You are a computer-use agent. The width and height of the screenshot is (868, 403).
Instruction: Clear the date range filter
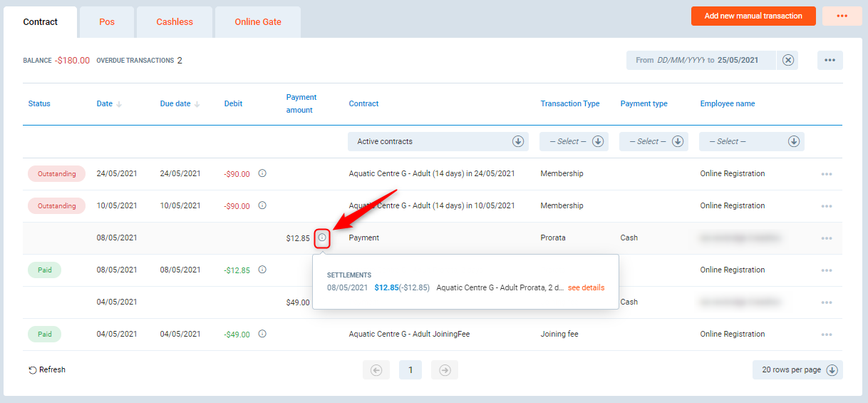[787, 60]
